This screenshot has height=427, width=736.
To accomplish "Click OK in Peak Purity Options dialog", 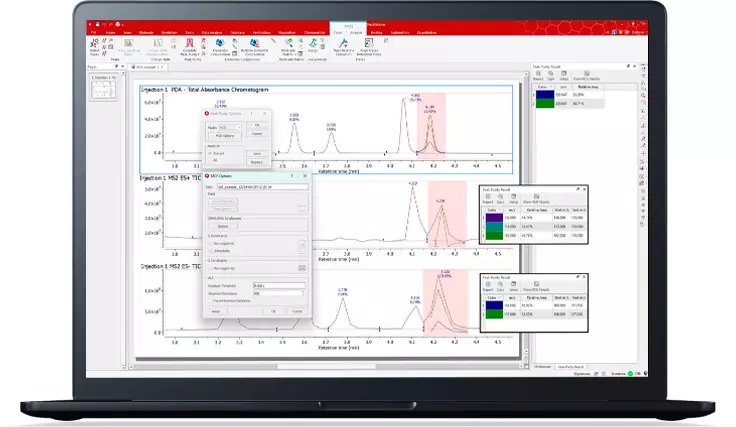I will (257, 125).
